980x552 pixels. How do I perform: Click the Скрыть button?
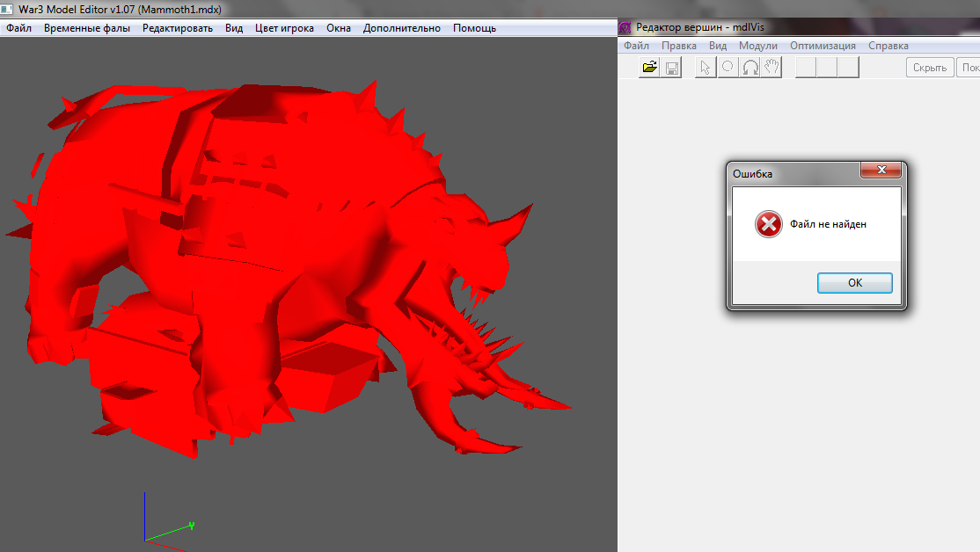pos(930,68)
